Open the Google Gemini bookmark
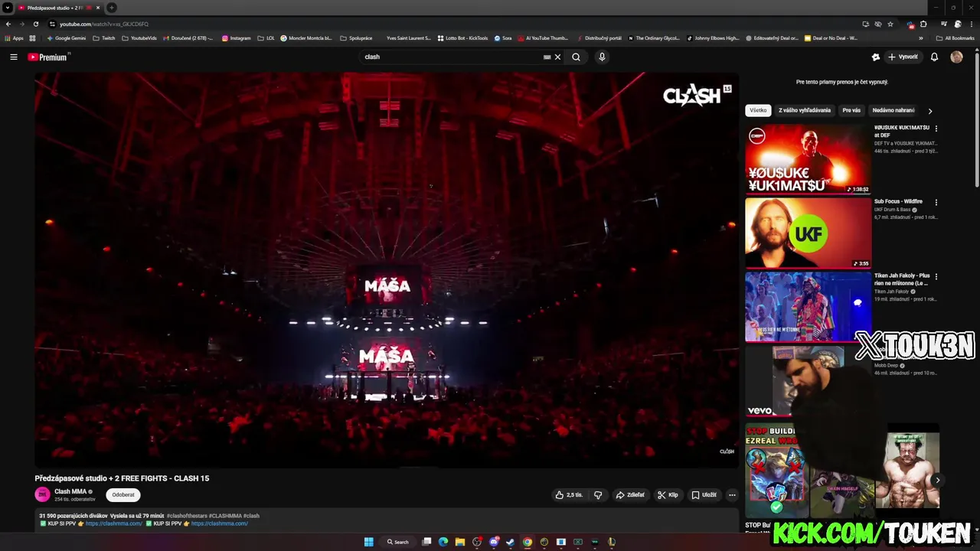980x551 pixels. click(x=66, y=37)
